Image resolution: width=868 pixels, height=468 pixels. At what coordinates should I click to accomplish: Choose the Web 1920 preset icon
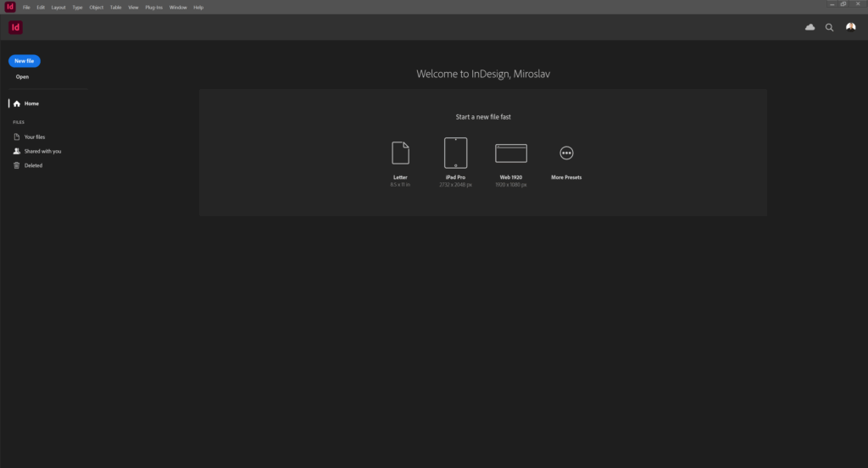(511, 153)
